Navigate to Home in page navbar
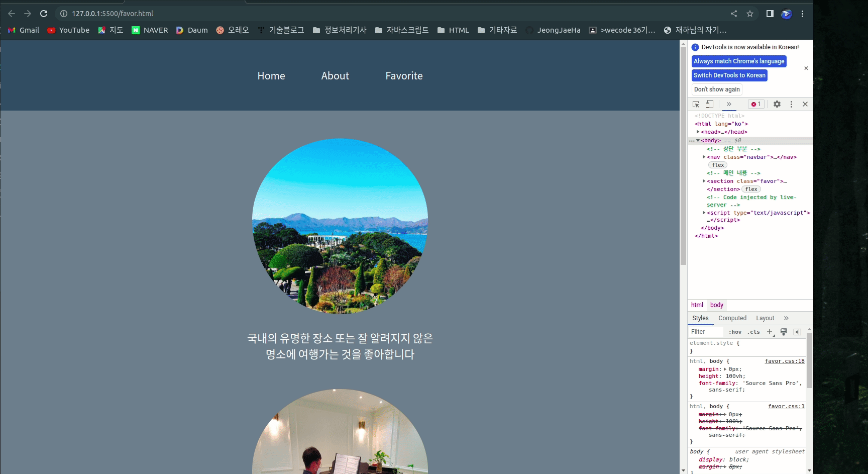Screen dimensions: 868x474 271,76
